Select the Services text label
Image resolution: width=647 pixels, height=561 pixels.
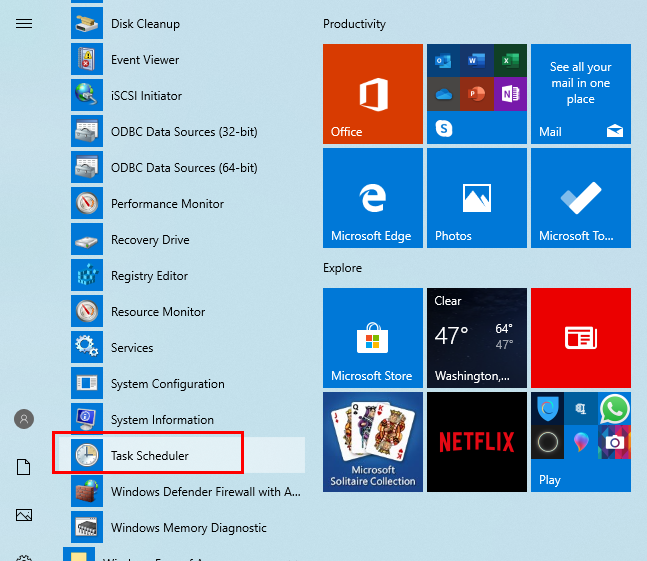tap(132, 348)
